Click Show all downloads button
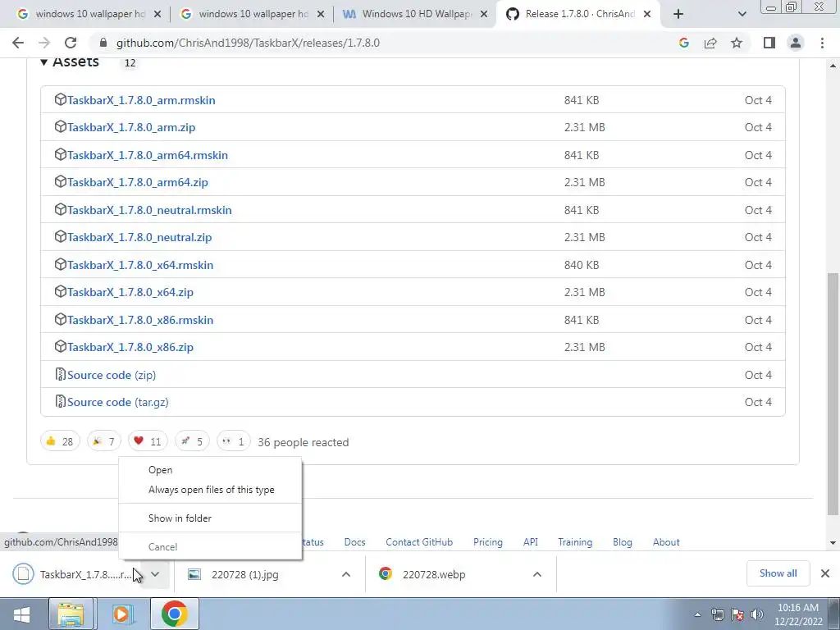This screenshot has height=630, width=840. pos(778,573)
